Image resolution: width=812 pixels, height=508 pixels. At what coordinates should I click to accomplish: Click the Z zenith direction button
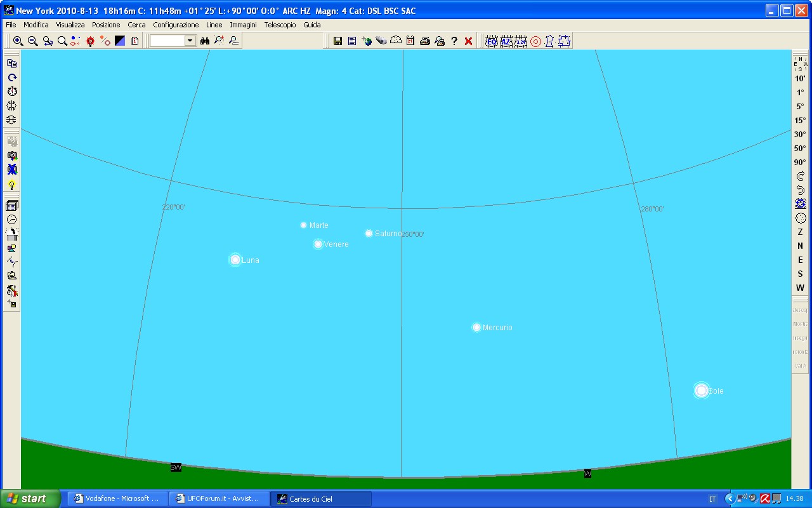(801, 232)
